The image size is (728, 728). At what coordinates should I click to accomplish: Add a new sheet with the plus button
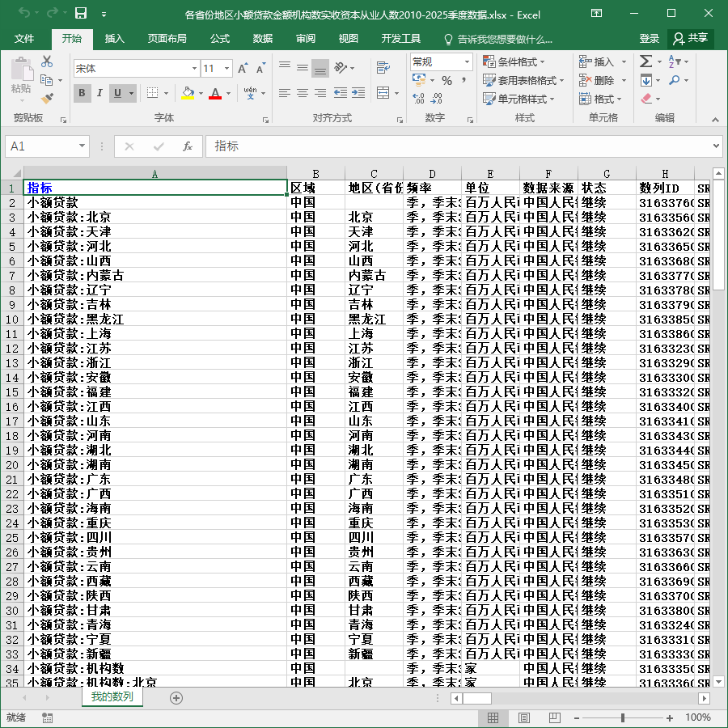click(x=176, y=698)
